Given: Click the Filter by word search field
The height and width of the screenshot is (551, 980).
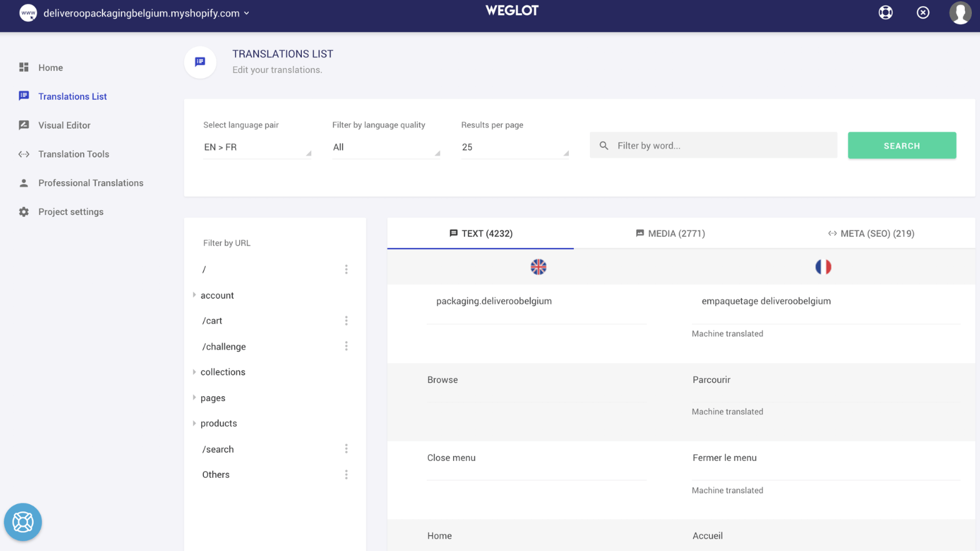Looking at the screenshot, I should (713, 145).
